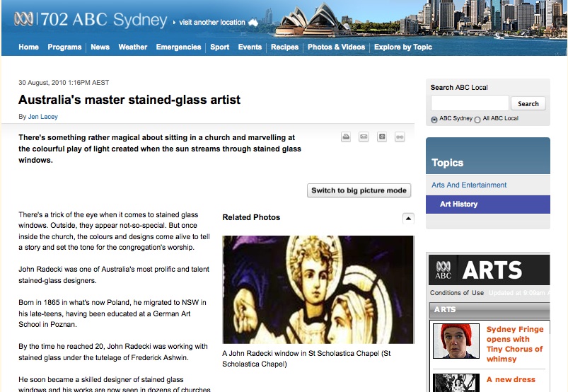Go to the Sport section
The height and width of the screenshot is (392, 568).
click(x=219, y=47)
